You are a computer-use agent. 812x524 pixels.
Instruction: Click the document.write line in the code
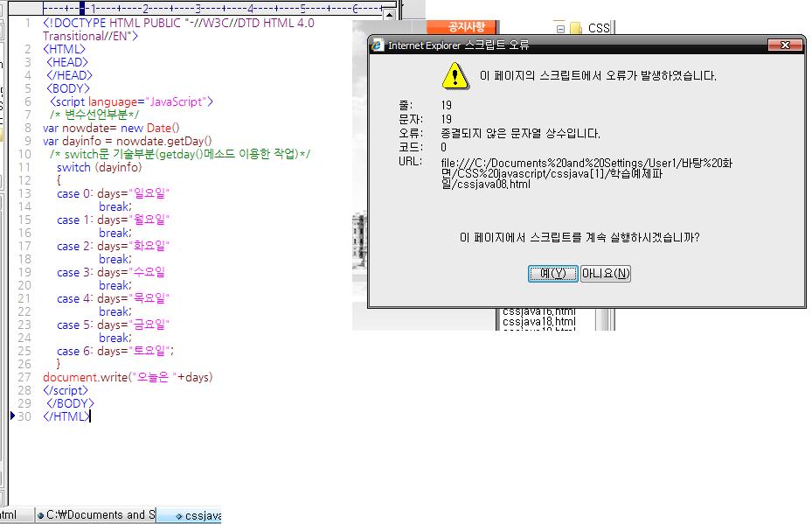[128, 377]
